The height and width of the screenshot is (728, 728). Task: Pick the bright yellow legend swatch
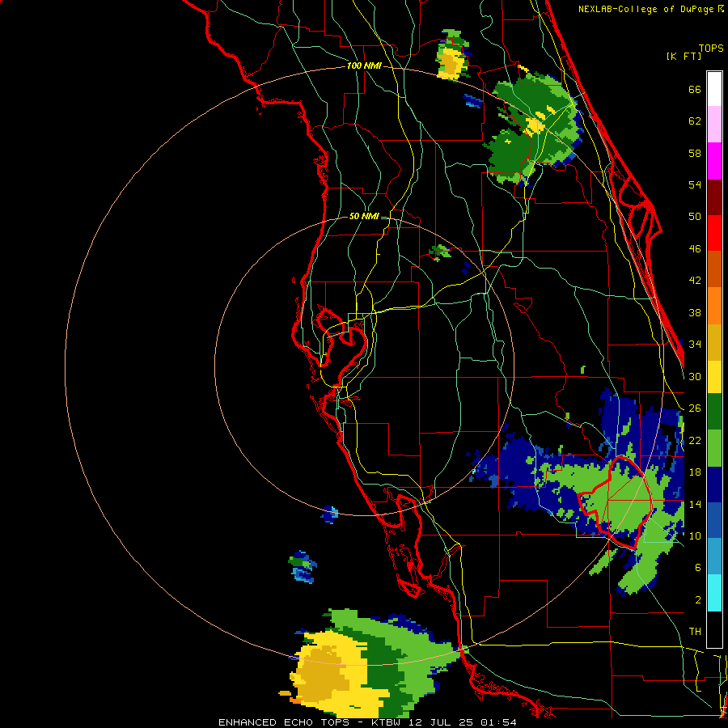(714, 376)
